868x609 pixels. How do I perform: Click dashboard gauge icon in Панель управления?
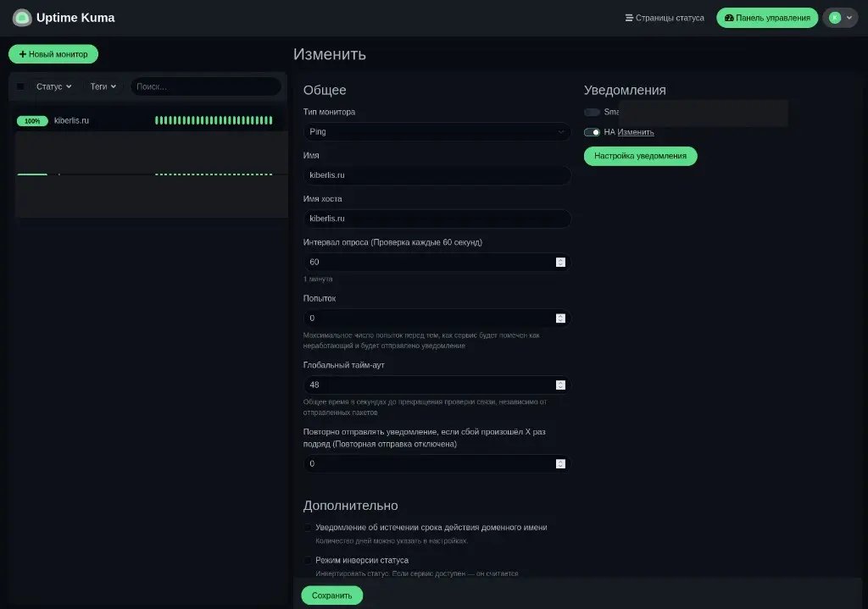click(729, 18)
